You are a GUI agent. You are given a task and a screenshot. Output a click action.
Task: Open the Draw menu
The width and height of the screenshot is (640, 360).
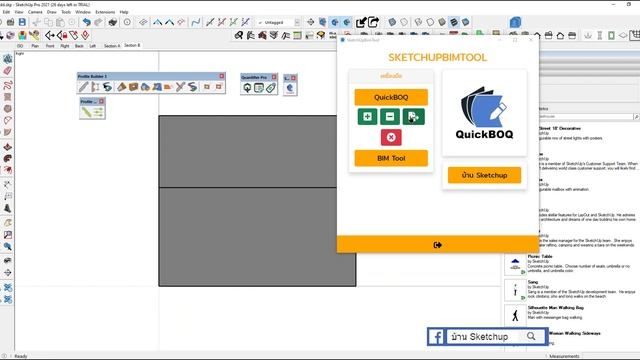point(51,12)
